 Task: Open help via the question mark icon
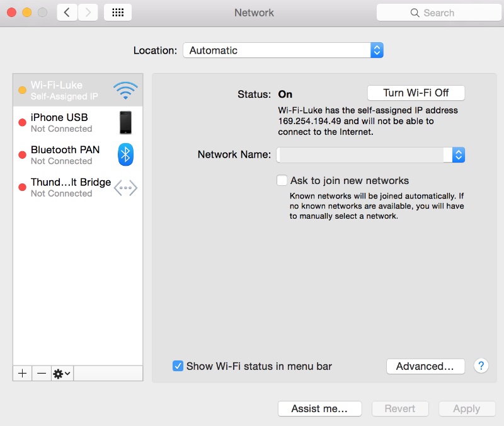tap(481, 366)
